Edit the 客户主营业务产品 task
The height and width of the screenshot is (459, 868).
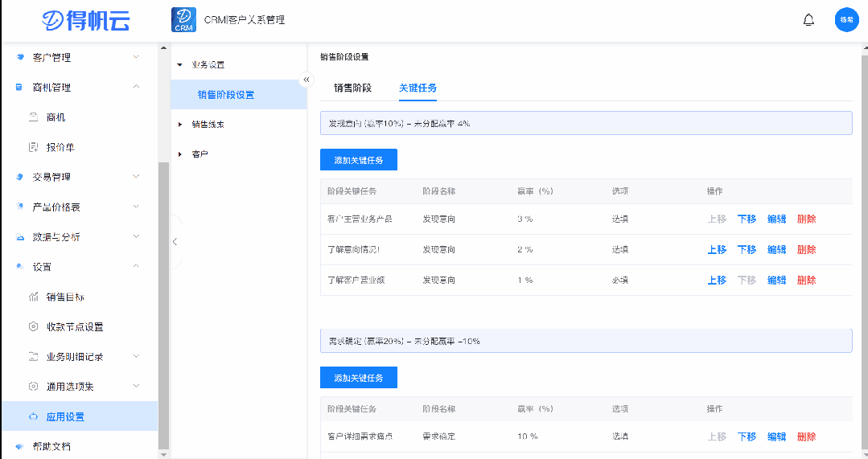point(776,219)
